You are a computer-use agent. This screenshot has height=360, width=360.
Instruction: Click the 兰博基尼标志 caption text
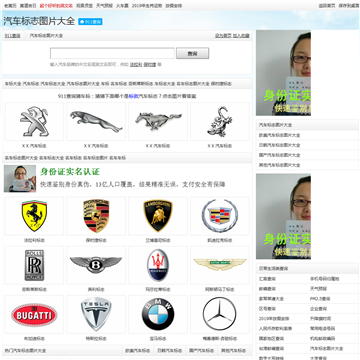[158, 240]
